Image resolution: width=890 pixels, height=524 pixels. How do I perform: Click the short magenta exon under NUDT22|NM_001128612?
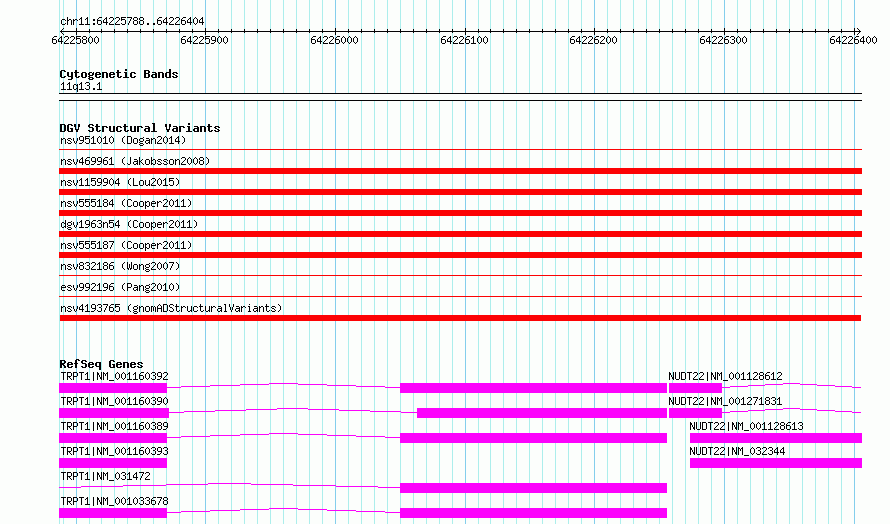(x=695, y=388)
